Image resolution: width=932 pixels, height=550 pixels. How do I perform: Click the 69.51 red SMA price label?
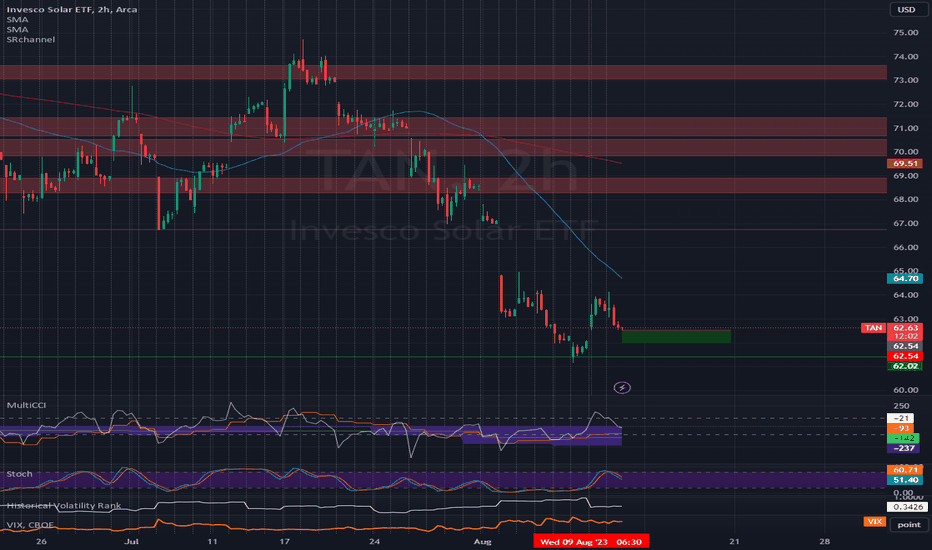click(905, 164)
